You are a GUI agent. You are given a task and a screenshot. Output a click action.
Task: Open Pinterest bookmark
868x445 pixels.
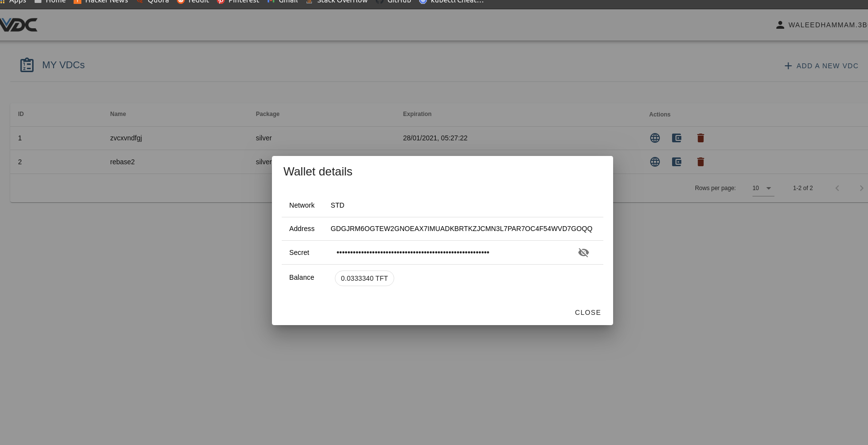click(238, 1)
